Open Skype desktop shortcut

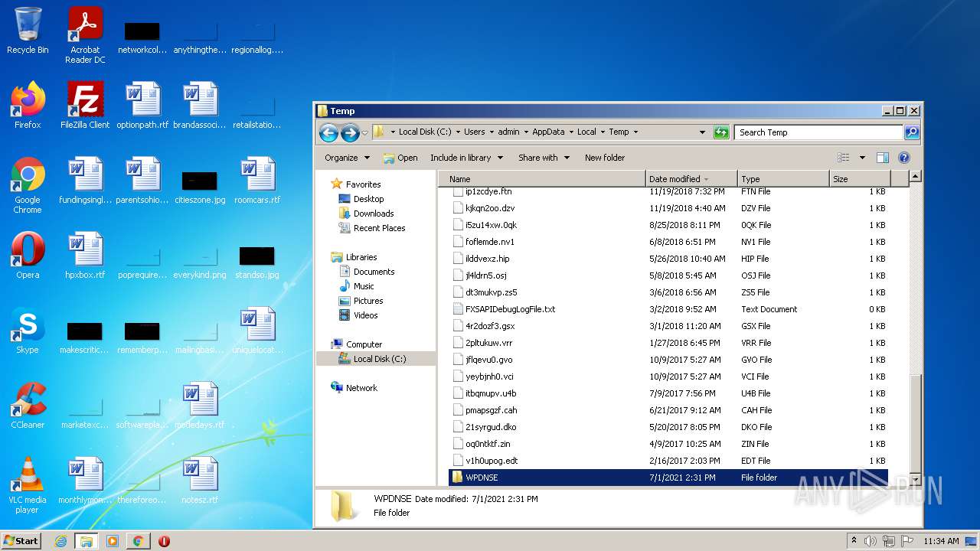point(28,330)
